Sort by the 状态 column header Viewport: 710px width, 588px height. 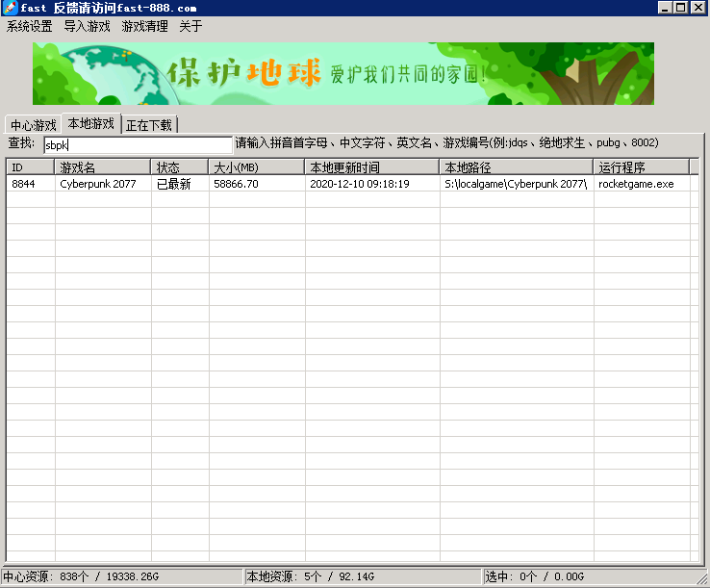(x=180, y=167)
